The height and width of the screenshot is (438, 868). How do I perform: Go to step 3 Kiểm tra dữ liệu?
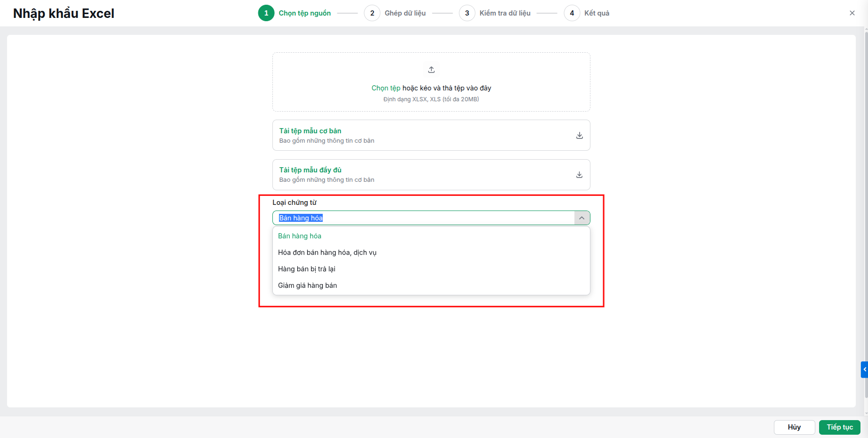coord(495,13)
